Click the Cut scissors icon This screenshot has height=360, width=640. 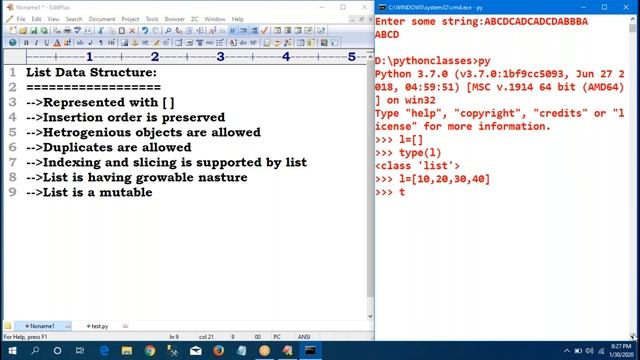tap(101, 31)
